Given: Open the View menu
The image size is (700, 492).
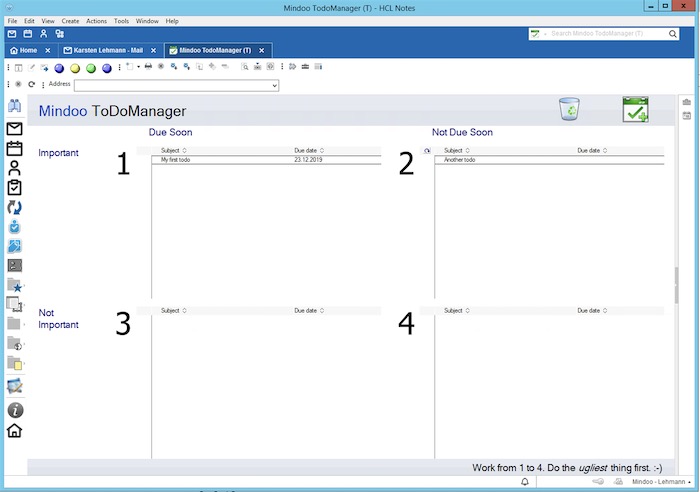Looking at the screenshot, I should [x=48, y=21].
